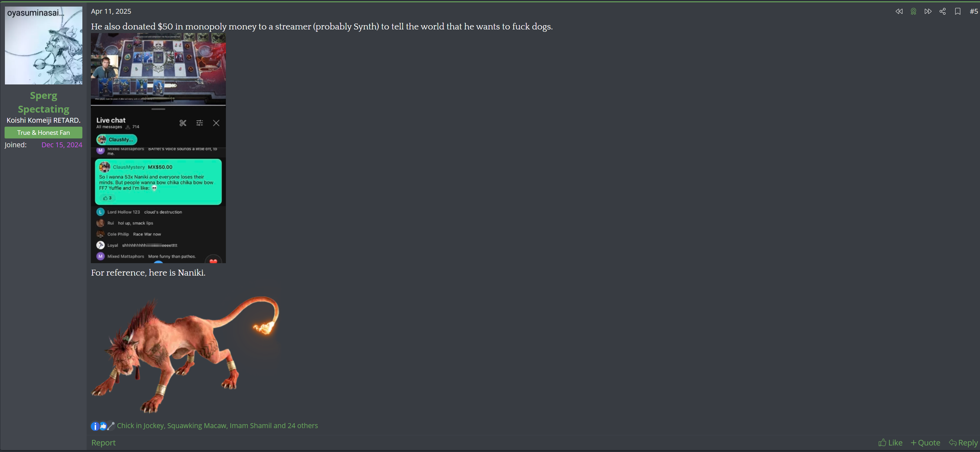Viewport: 980px width, 452px height.
Task: Open the Apr 11, 2025 post date link
Action: (x=111, y=11)
